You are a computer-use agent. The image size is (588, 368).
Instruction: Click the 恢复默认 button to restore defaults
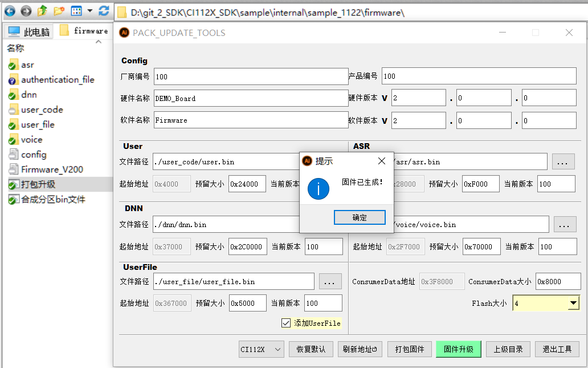pos(311,349)
